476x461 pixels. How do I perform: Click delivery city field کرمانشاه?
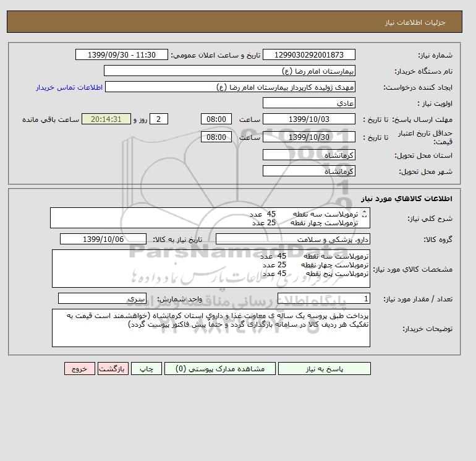pos(308,171)
